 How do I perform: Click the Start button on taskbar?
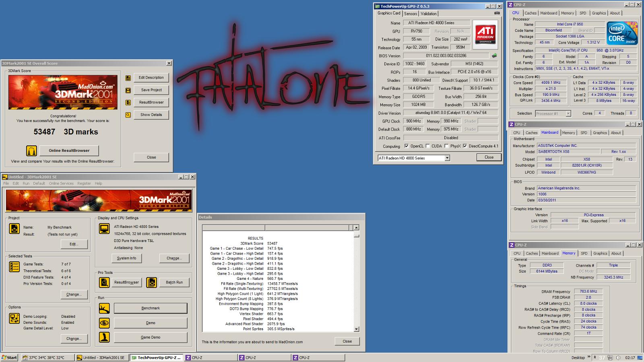pos(9,358)
